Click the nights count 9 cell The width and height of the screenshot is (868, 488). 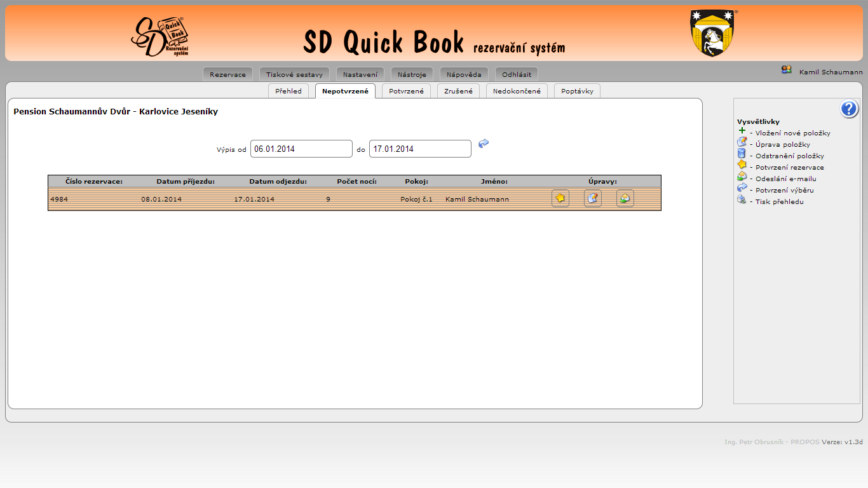pyautogui.click(x=328, y=199)
